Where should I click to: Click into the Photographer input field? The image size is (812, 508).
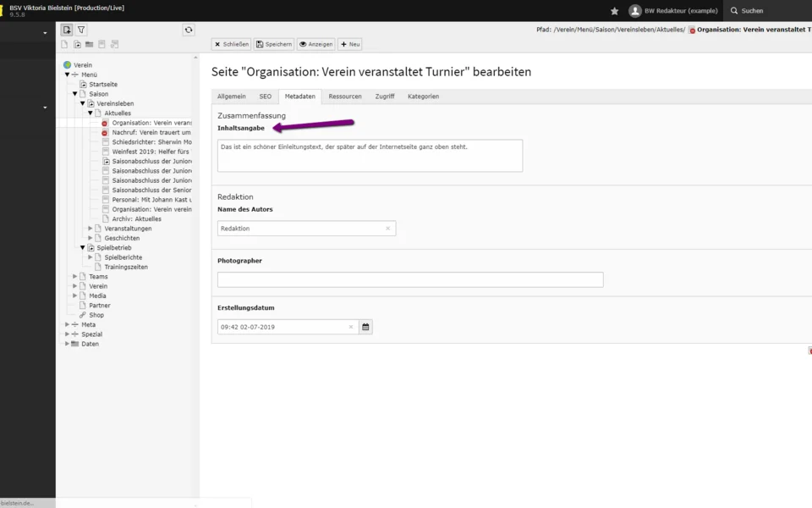[410, 279]
